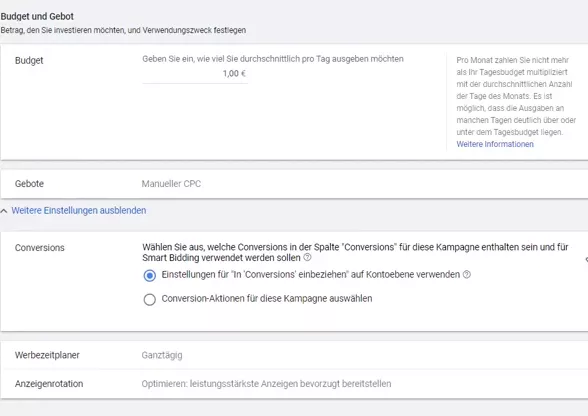Open 'Weitere Informationen' link

[495, 144]
